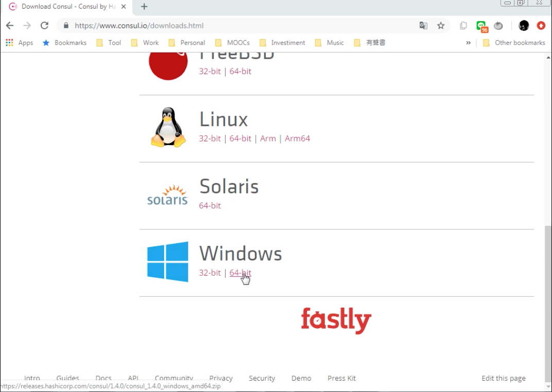The image size is (552, 392).
Task: Open the Security footer link
Action: pos(262,378)
